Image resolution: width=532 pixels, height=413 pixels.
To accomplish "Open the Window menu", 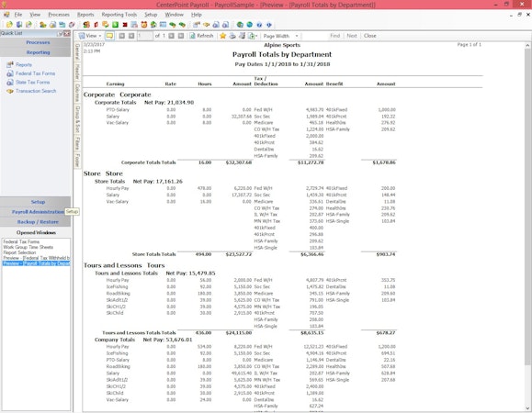I will (174, 15).
